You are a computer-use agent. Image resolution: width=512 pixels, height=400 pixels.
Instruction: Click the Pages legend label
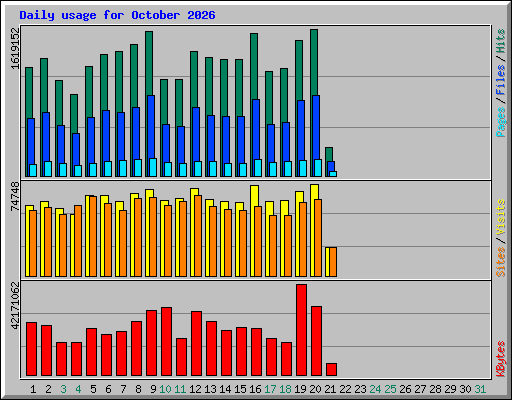[501, 122]
